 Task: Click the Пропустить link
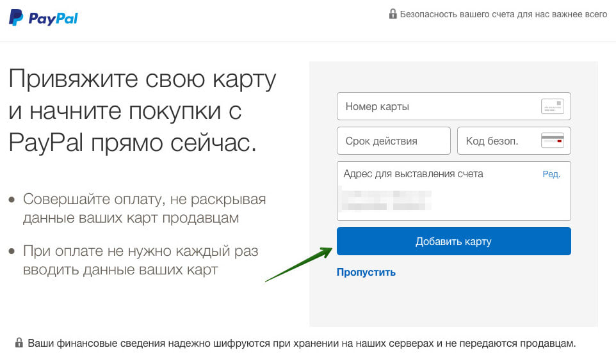(x=366, y=272)
